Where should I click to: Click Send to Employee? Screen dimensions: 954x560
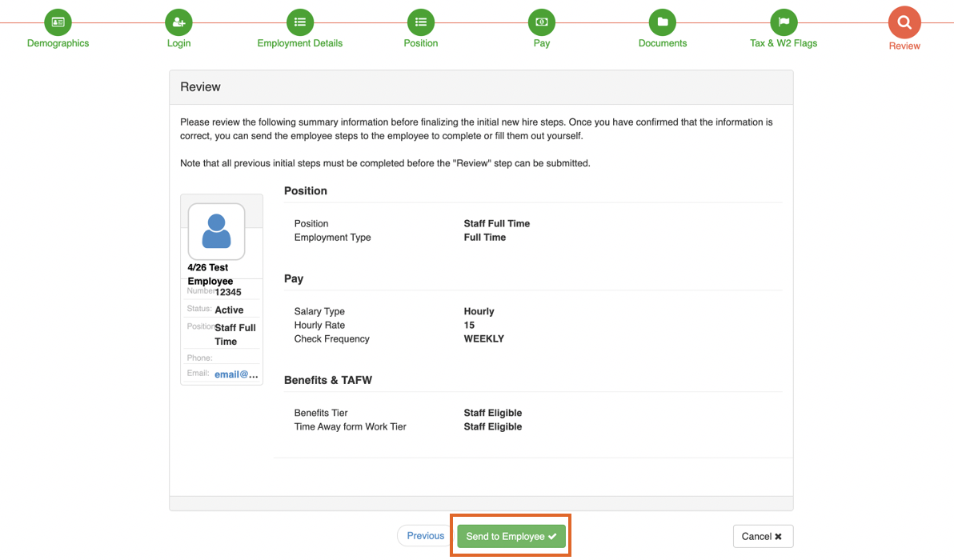coord(510,536)
